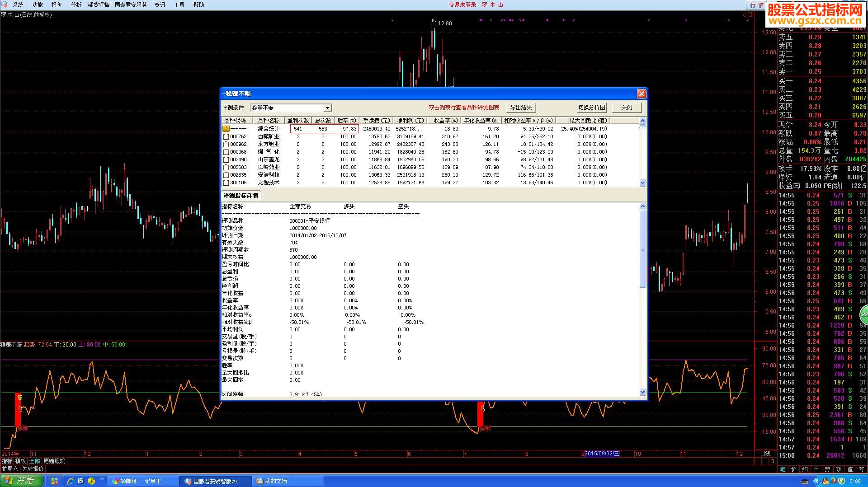This screenshot has height=487, width=868.
Task: Click the page icon for 000968 煤气化
Action: [226, 152]
